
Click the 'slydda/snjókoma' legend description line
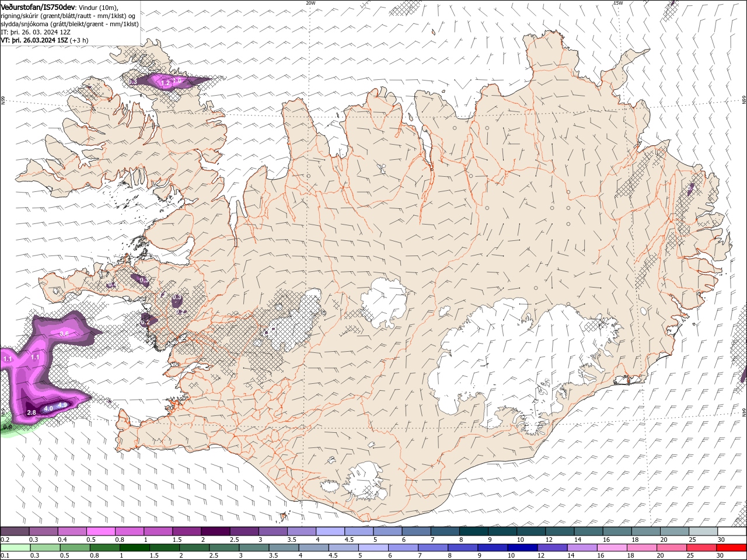coord(70,24)
